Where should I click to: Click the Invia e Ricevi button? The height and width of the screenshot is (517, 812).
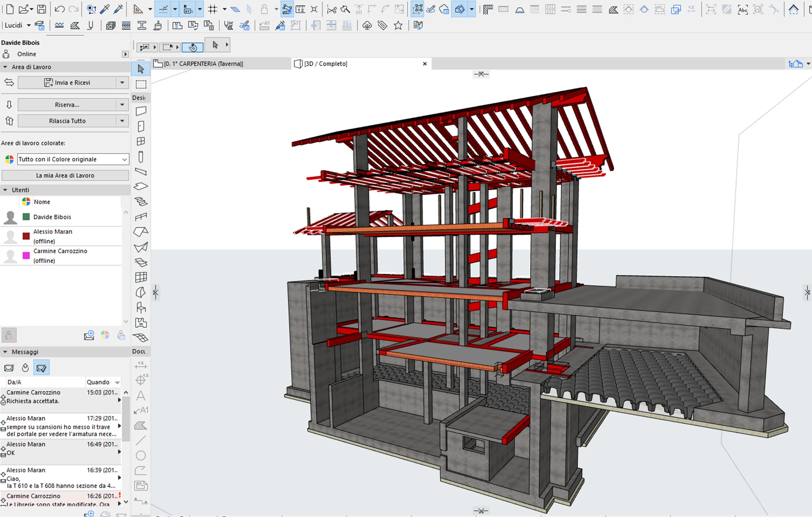coord(67,82)
